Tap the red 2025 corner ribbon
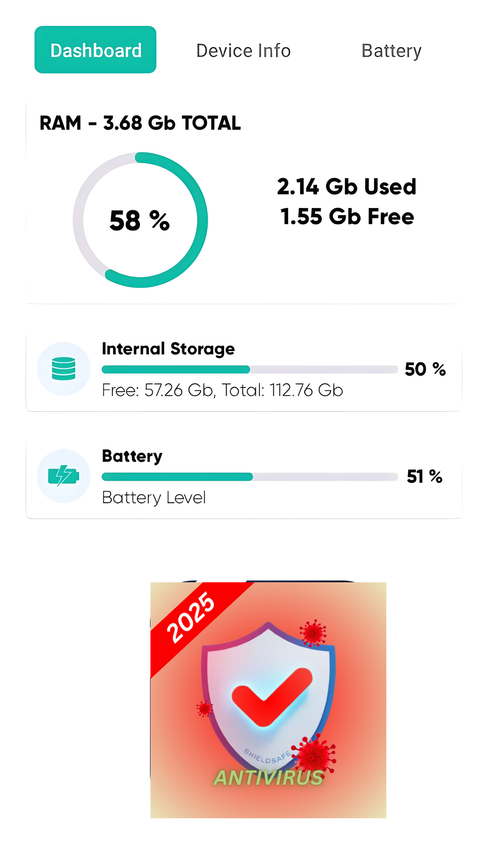Screen dimensions: 488x868 click(191, 617)
